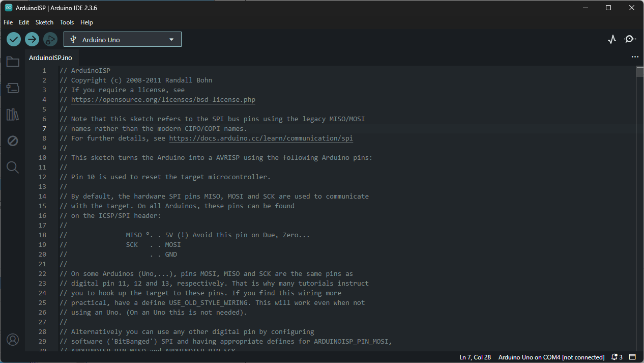Open the Serial Monitor

point(630,39)
